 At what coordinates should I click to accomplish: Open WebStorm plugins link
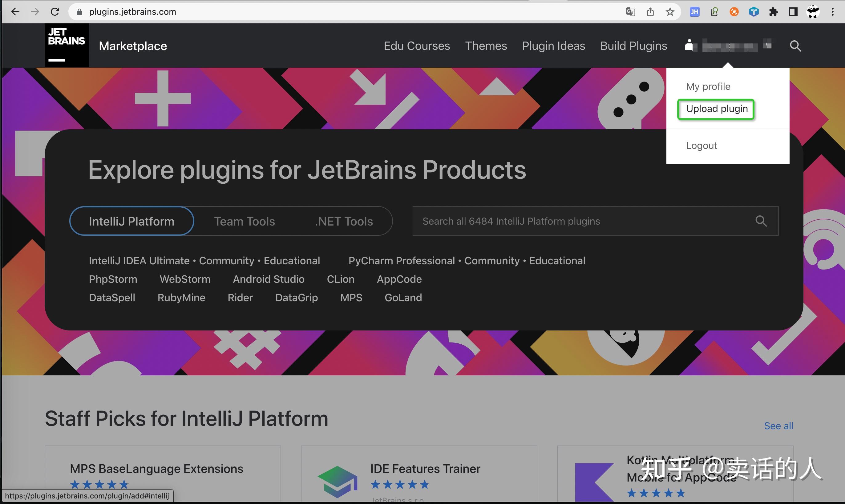tap(185, 279)
